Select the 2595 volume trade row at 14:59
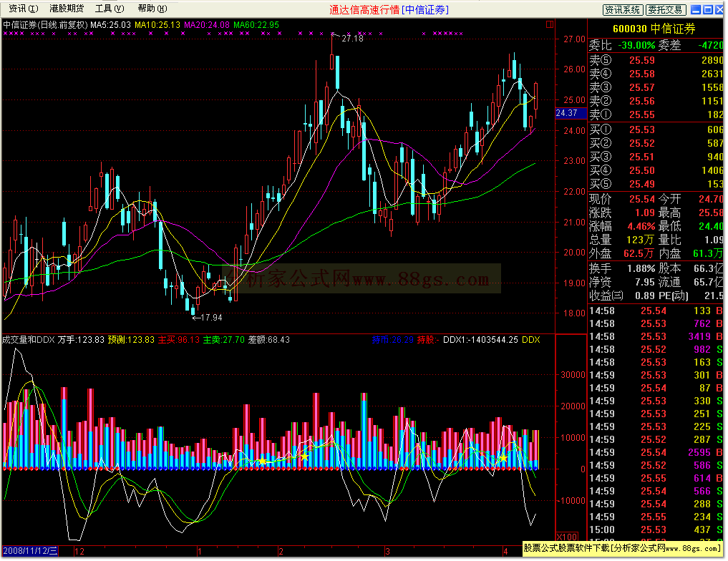728x561 pixels. [656, 453]
